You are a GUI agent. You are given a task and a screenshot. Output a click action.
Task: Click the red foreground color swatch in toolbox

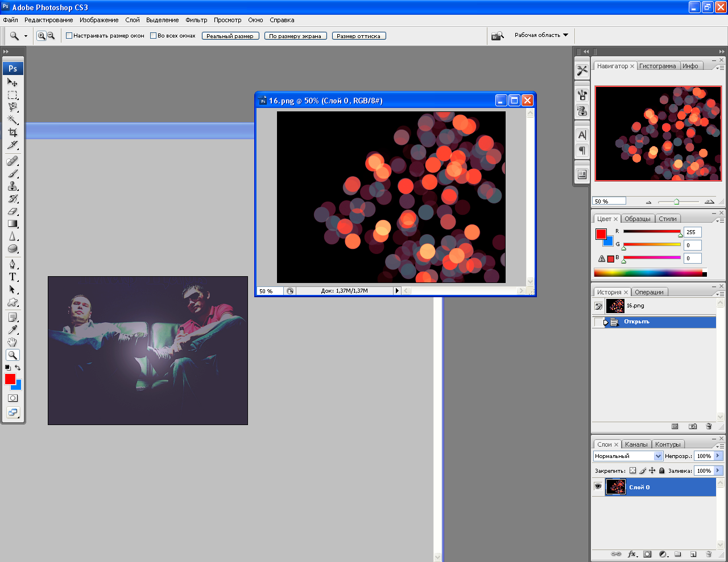click(10, 379)
